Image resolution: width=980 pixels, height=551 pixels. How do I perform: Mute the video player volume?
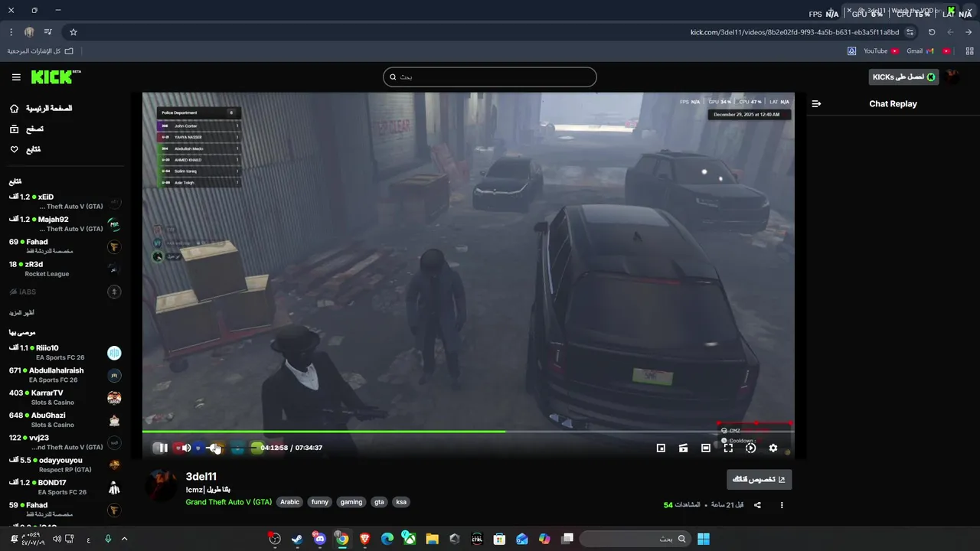pos(185,448)
